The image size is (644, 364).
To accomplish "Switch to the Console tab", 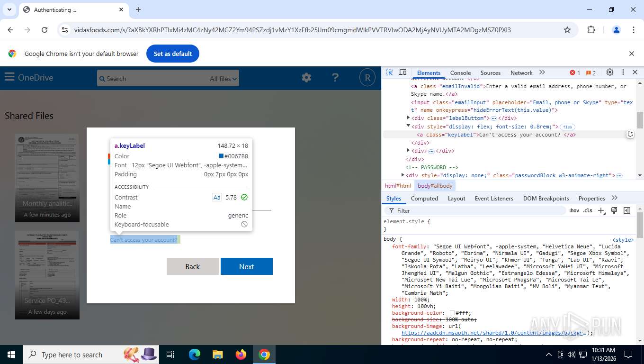I will [460, 73].
